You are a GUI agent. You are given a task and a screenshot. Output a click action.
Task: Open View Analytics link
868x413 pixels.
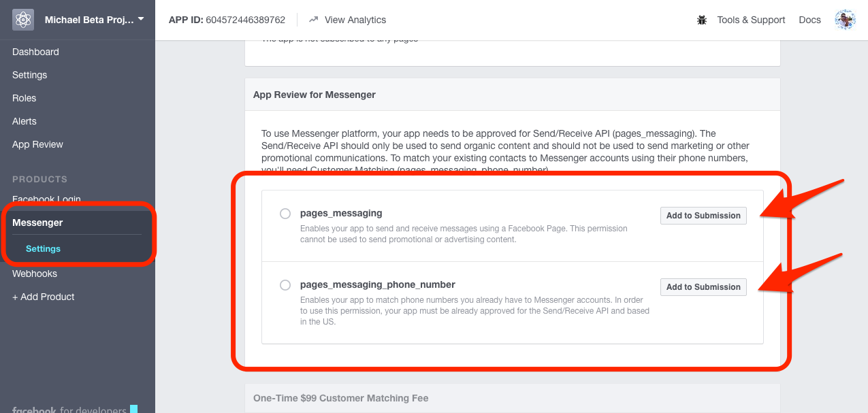(355, 20)
